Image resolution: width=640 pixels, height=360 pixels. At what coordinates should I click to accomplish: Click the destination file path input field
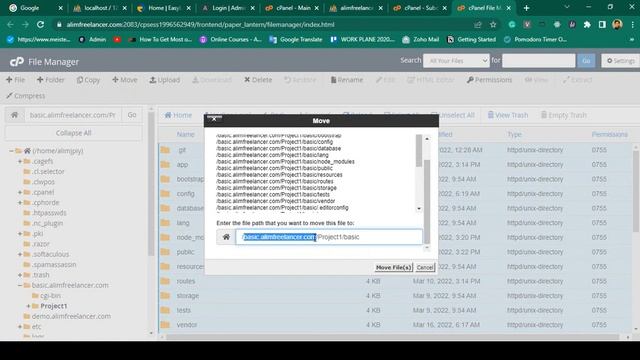(x=329, y=237)
